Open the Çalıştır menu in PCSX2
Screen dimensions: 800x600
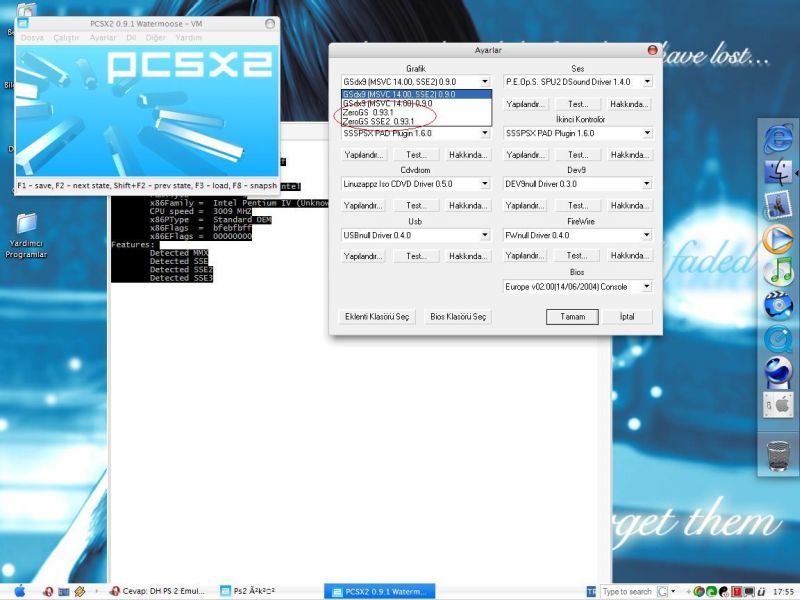pyautogui.click(x=66, y=38)
